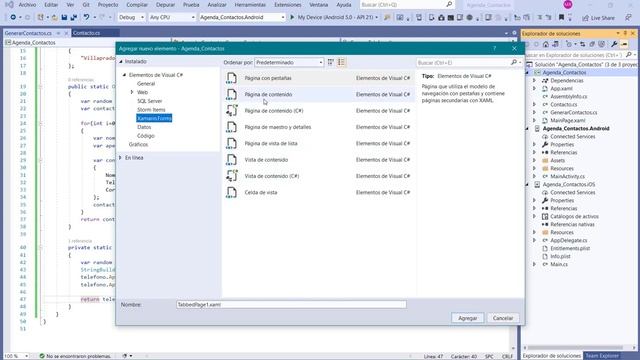Open the Agenda_Contactos.Android startup project dropdown
The width and height of the screenshot is (640, 360).
pyautogui.click(x=242, y=18)
